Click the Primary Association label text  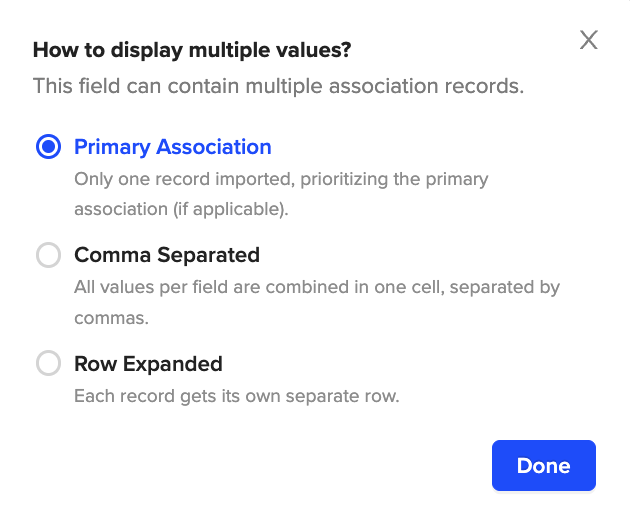tap(172, 147)
